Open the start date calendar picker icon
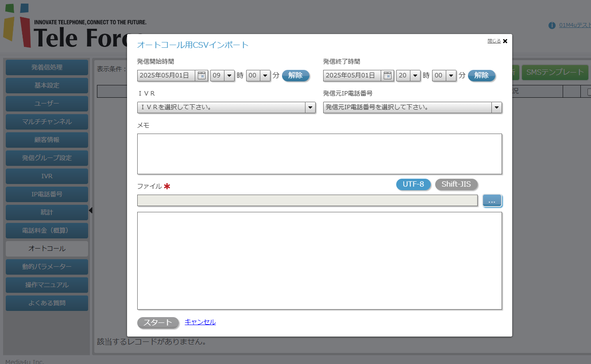Image resolution: width=591 pixels, height=364 pixels. [201, 76]
